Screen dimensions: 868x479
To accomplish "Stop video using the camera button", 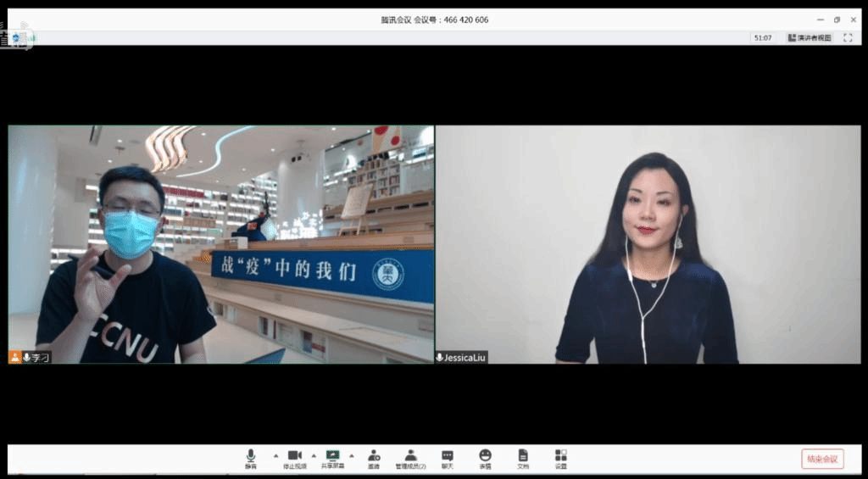I will tap(294, 458).
